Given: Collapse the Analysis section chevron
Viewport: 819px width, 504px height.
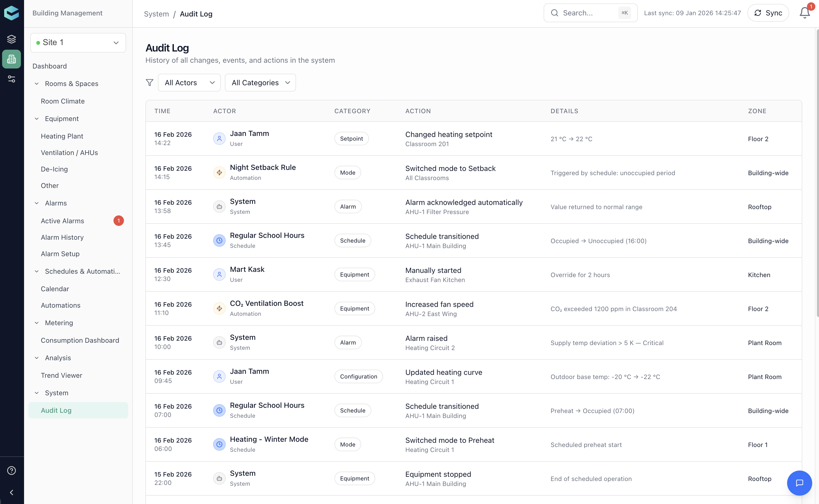Looking at the screenshot, I should point(37,358).
